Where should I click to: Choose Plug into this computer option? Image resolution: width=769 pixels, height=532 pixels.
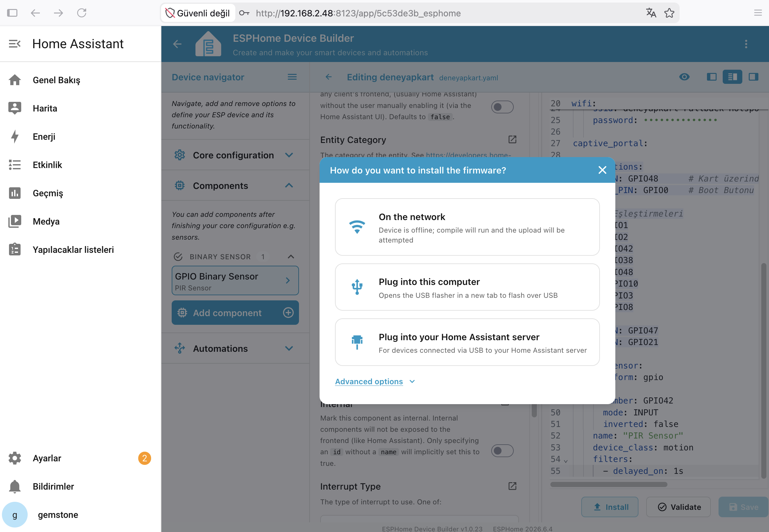coord(467,287)
